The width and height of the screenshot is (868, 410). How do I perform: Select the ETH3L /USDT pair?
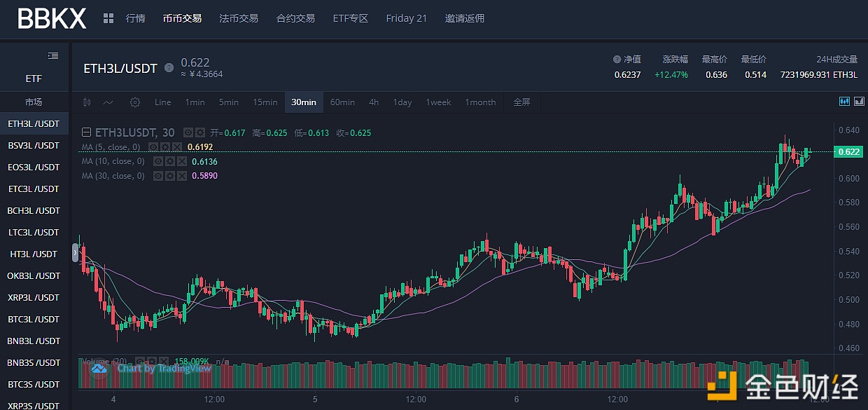[34, 124]
